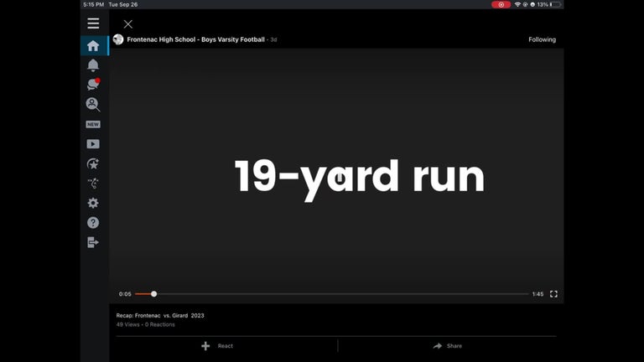Viewport: 644px width, 362px height.
Task: Open the star highlights sidebar icon
Action: coord(93,163)
